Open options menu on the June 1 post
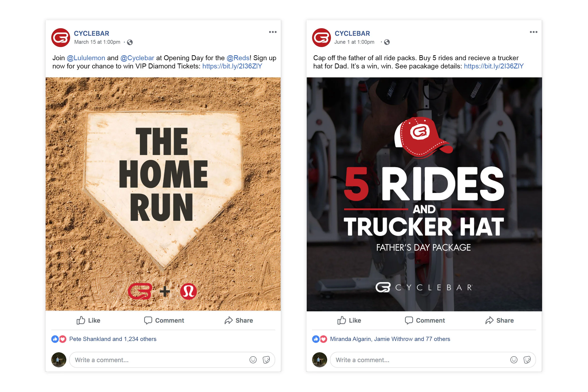 [533, 32]
